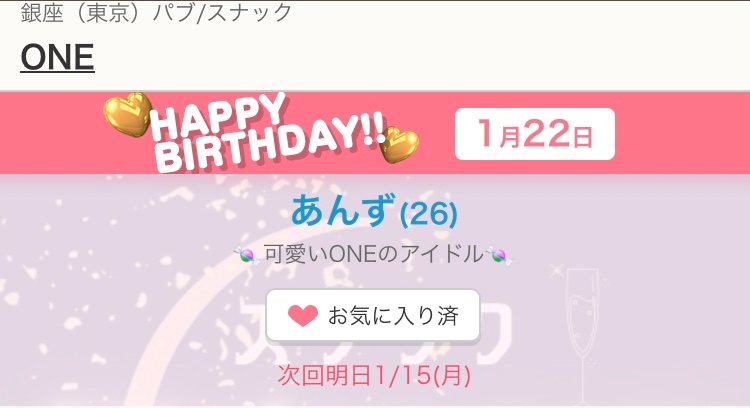Click the 次回明日1/15(月) schedule text
Viewport: 750px width, 408px height.
(374, 375)
